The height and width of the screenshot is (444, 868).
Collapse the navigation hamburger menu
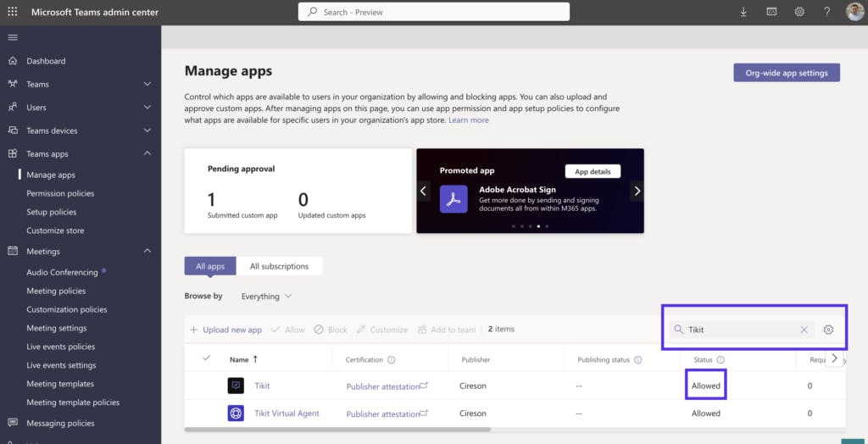click(13, 37)
